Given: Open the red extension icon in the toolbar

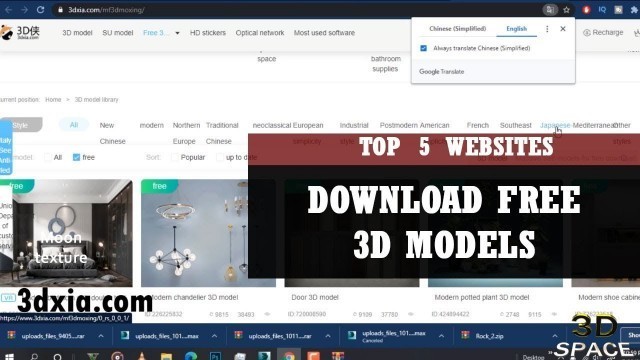Looking at the screenshot, I should point(586,10).
